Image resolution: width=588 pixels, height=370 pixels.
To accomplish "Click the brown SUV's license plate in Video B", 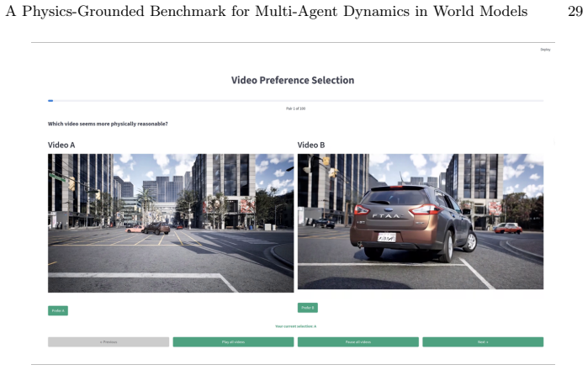I will pos(386,237).
